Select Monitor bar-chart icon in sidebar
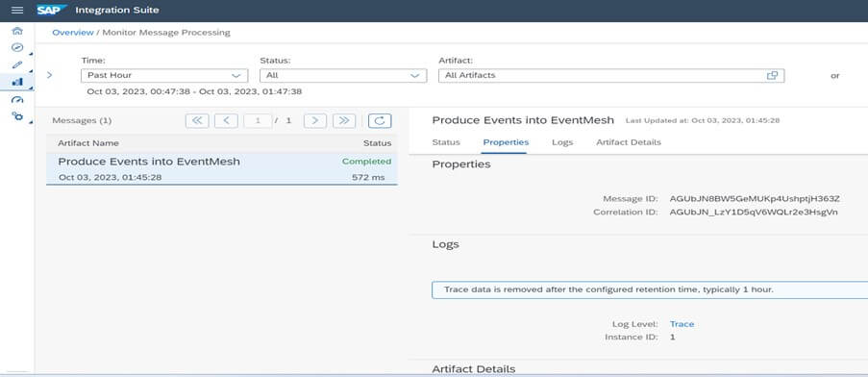The width and height of the screenshot is (868, 377). click(x=17, y=82)
